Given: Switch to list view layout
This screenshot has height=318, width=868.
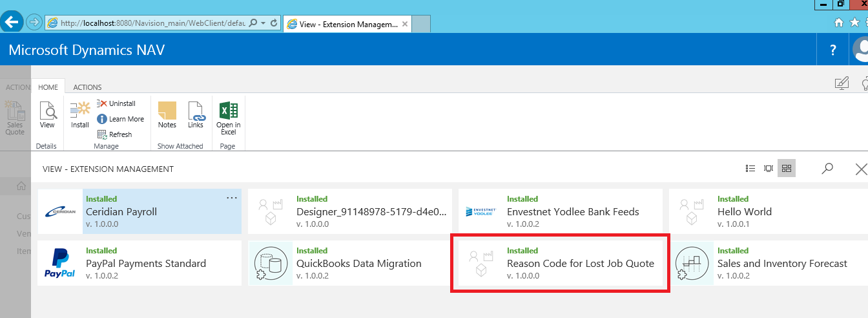Looking at the screenshot, I should coord(750,169).
